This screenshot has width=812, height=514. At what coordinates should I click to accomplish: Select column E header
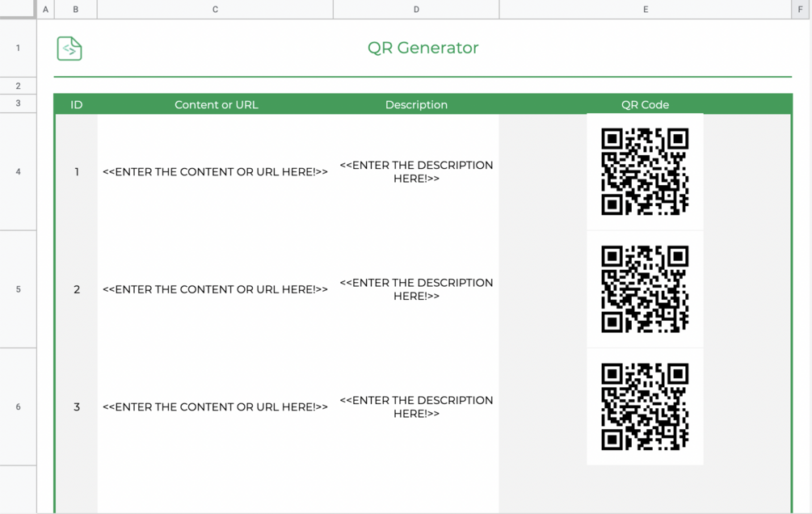click(646, 10)
